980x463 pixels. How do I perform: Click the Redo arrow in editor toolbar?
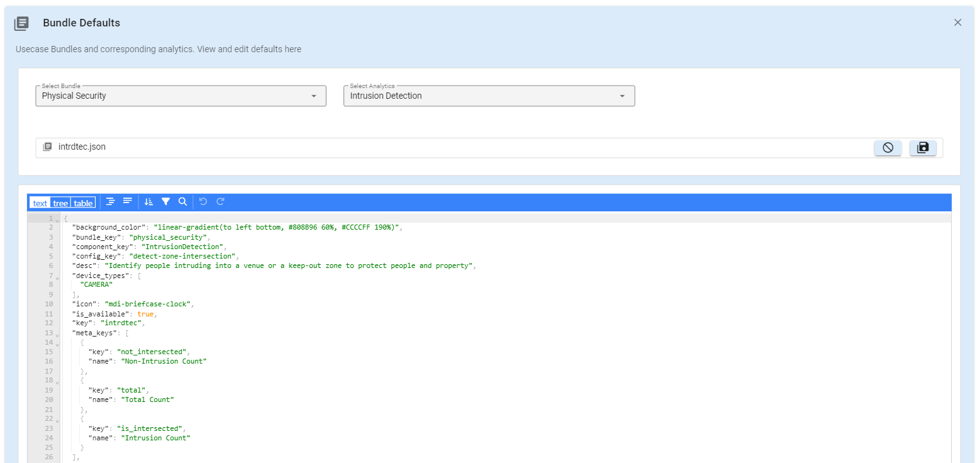(220, 202)
